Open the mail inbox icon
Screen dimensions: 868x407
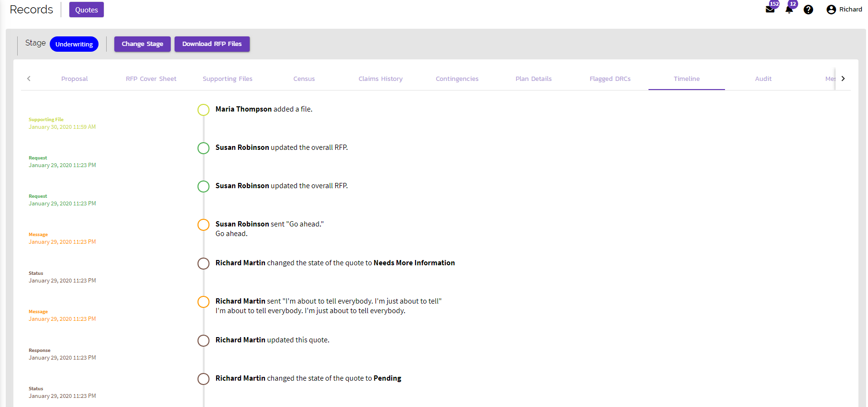pos(770,10)
